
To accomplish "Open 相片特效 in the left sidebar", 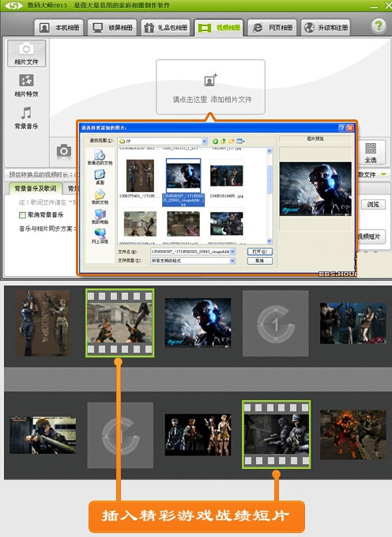I will (26, 85).
